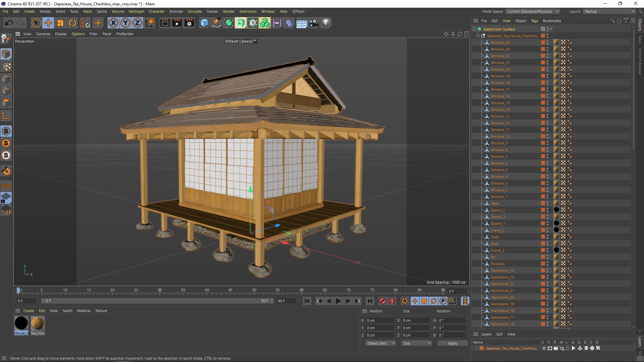The height and width of the screenshot is (362, 644).
Task: Select the Move tool in top toolbar
Action: (48, 23)
